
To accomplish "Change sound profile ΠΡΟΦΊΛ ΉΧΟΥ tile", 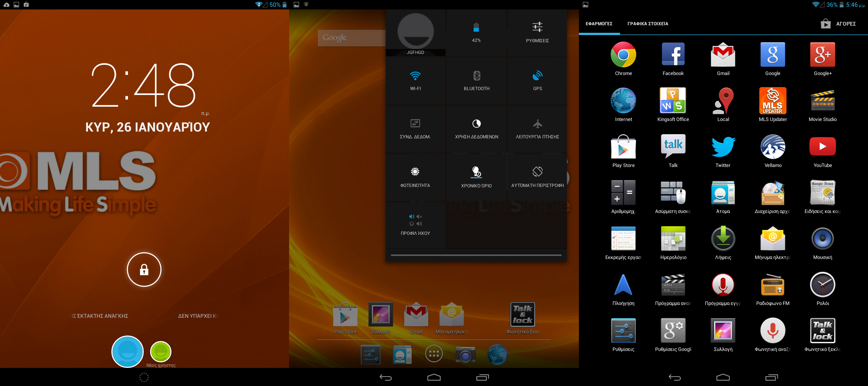I will coord(416,225).
